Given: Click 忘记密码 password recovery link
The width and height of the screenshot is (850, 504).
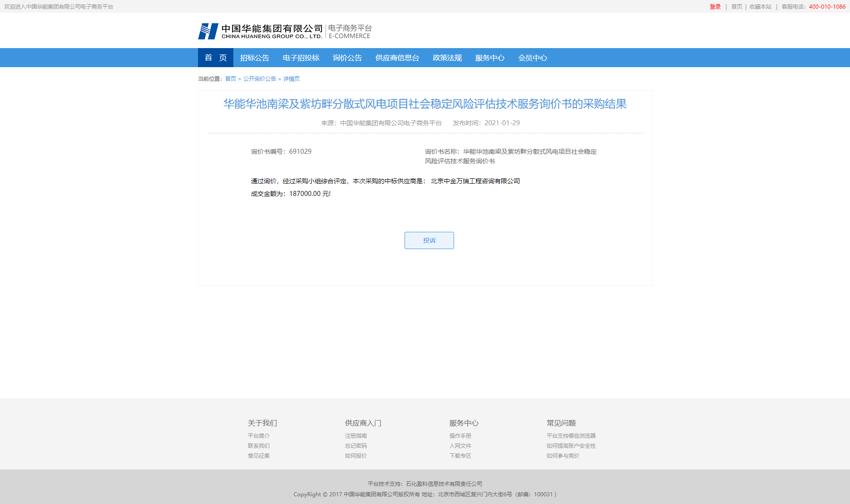Looking at the screenshot, I should 356,445.
